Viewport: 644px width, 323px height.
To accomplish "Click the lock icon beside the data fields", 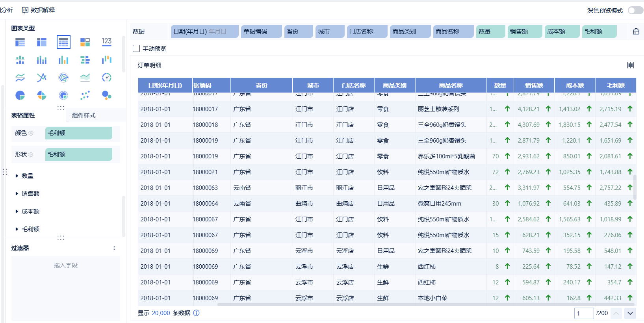I will [636, 32].
